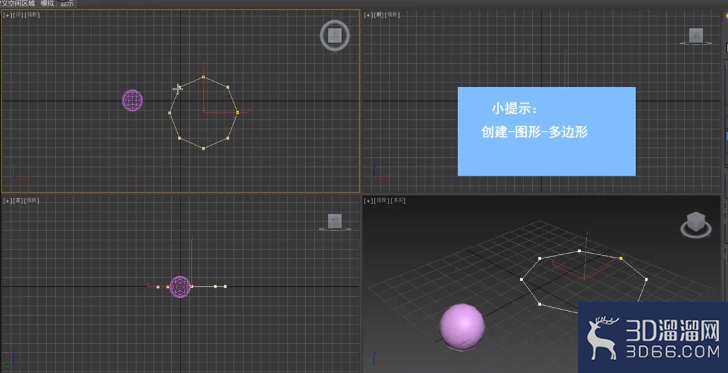Open the [+] menu of the left viewport

(x=7, y=201)
